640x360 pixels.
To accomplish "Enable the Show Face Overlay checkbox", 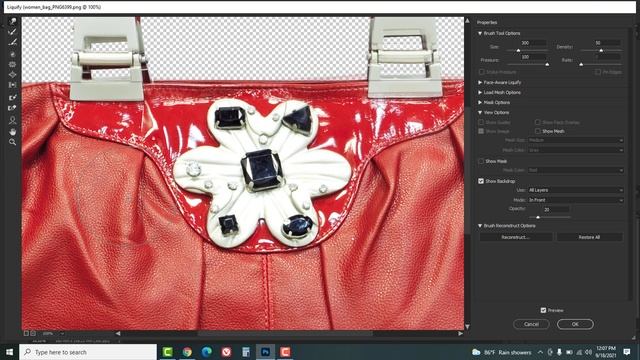I will tap(538, 122).
